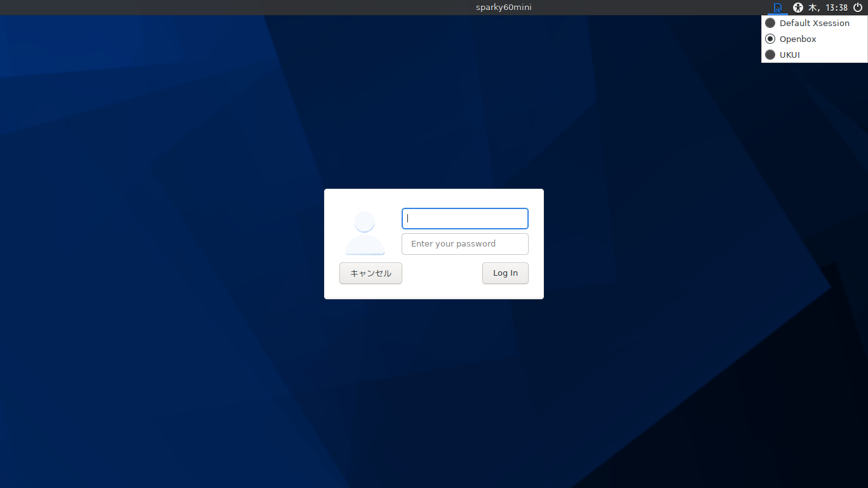Select the Openbox session radio option
Image resolution: width=868 pixels, height=488 pixels.
coord(814,39)
